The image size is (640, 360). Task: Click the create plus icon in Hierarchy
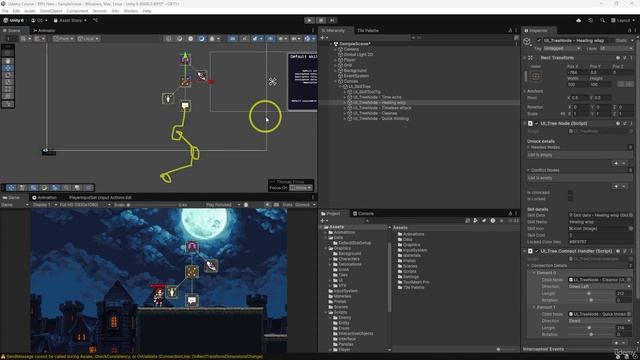pyautogui.click(x=322, y=38)
